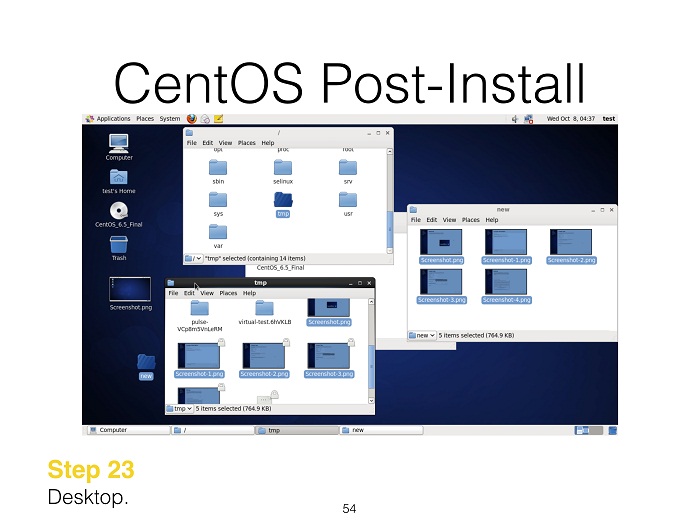Screen dimensions: 700x525
Task: Select the pulse-VCp8m5VnLeRM folder
Action: [x=200, y=316]
